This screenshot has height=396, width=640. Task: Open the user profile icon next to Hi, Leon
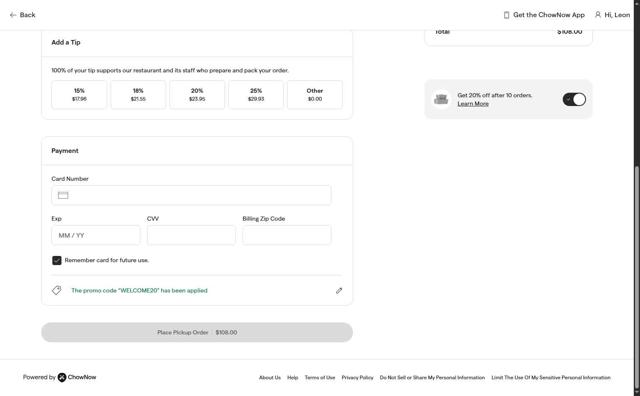click(x=598, y=15)
